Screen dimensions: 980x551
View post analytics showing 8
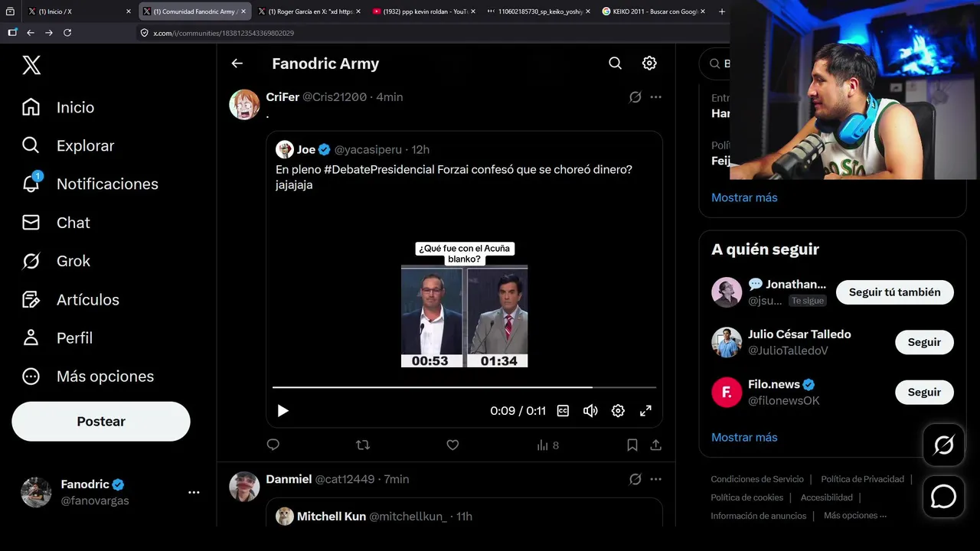tap(548, 445)
